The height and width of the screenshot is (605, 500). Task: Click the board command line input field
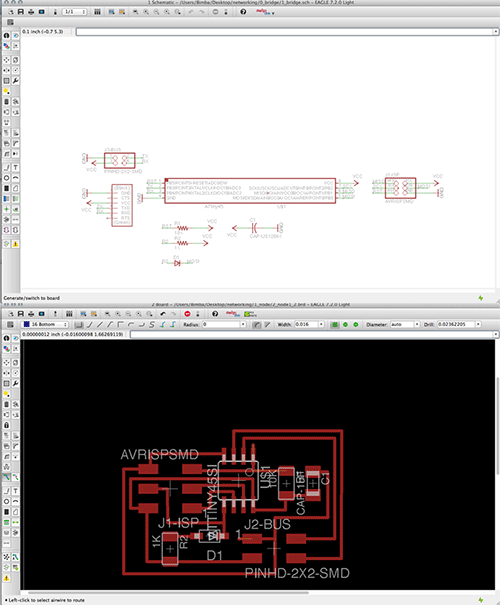pyautogui.click(x=312, y=334)
